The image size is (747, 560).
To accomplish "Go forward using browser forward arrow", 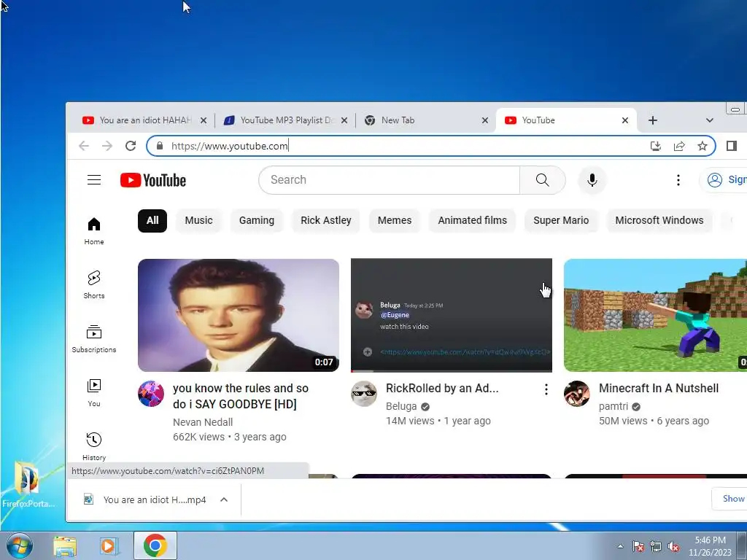I will (x=107, y=146).
